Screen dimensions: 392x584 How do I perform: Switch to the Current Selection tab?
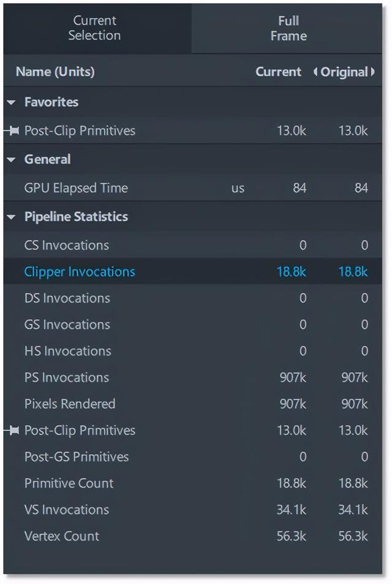[94, 28]
